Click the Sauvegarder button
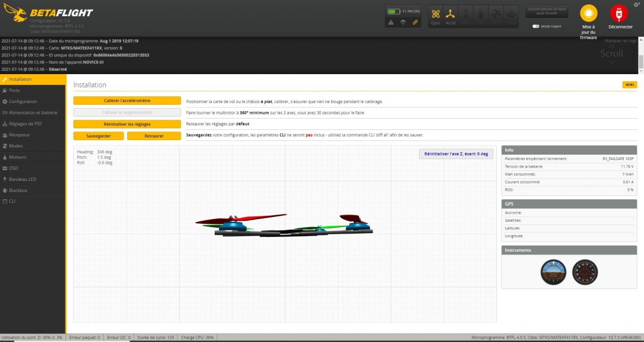The height and width of the screenshot is (342, 644). [98, 136]
